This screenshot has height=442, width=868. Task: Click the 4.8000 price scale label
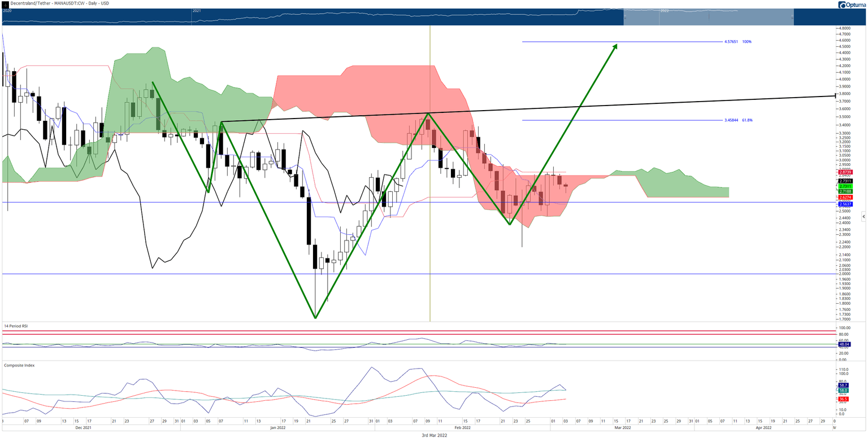pos(846,28)
